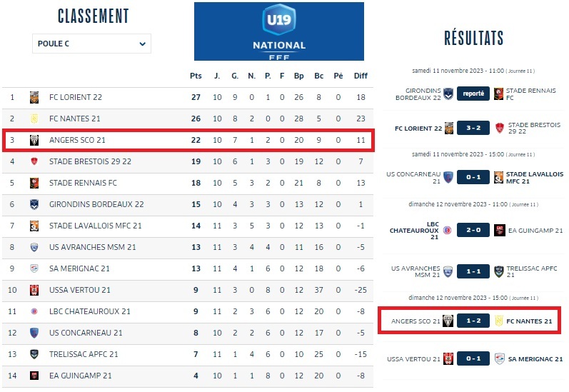Image resolution: width=569 pixels, height=392 pixels.
Task: Click the U19 National FFF banner
Action: pos(279,31)
